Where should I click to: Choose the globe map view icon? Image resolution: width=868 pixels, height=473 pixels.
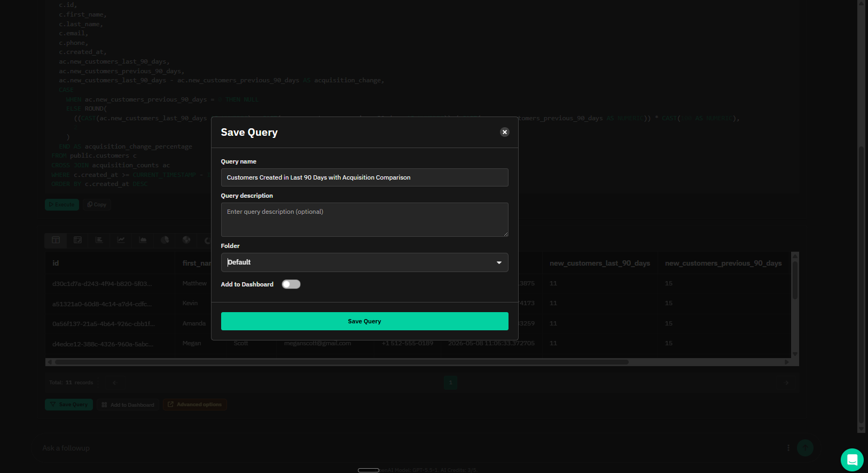point(186,240)
